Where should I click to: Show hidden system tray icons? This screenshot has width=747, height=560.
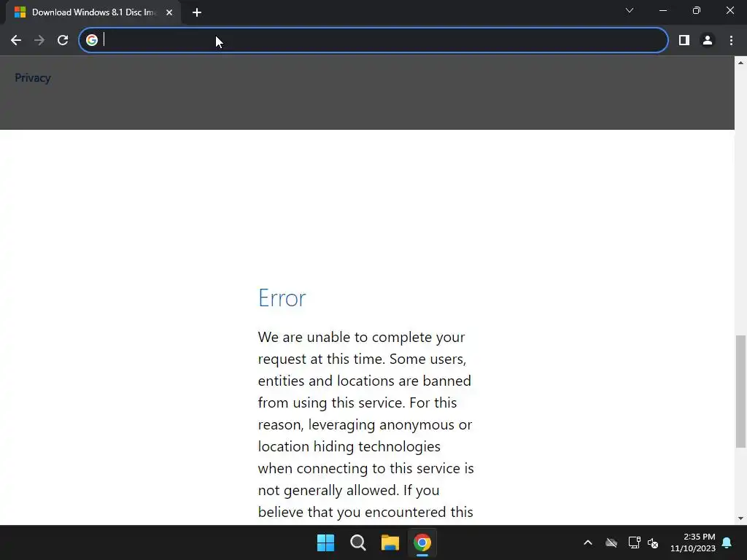(x=588, y=542)
